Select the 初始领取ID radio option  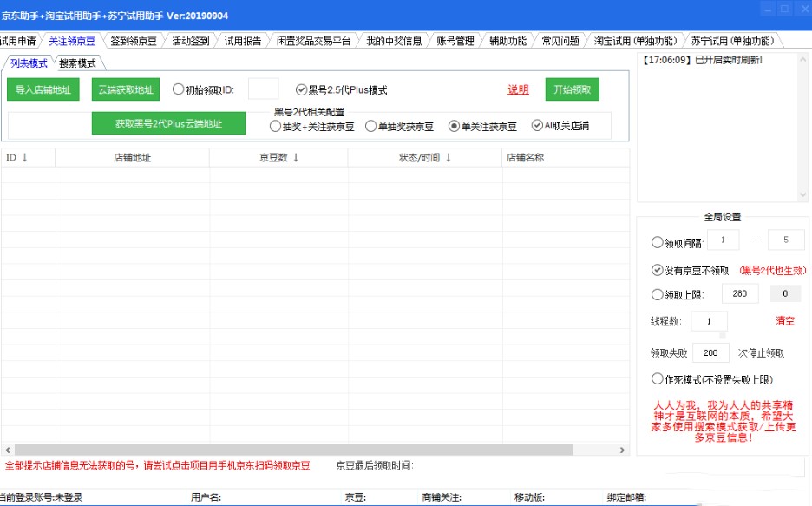(x=179, y=89)
